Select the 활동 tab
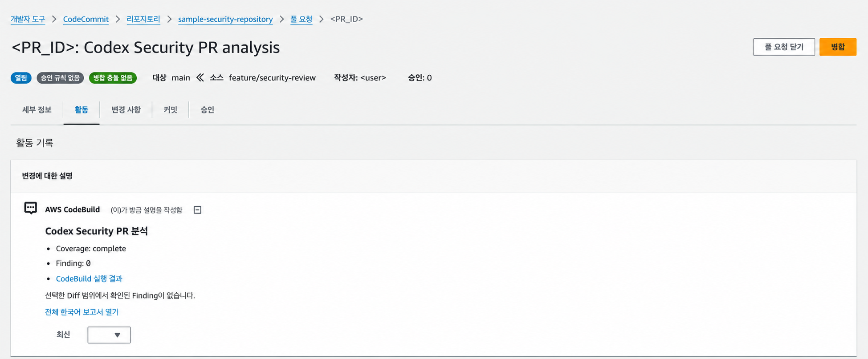The image size is (868, 359). pos(82,109)
